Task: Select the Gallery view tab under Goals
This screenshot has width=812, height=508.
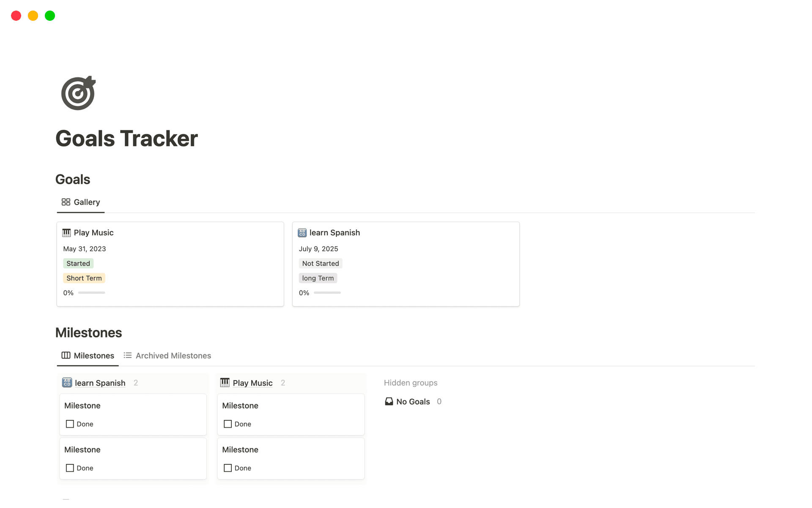Action: (x=86, y=202)
